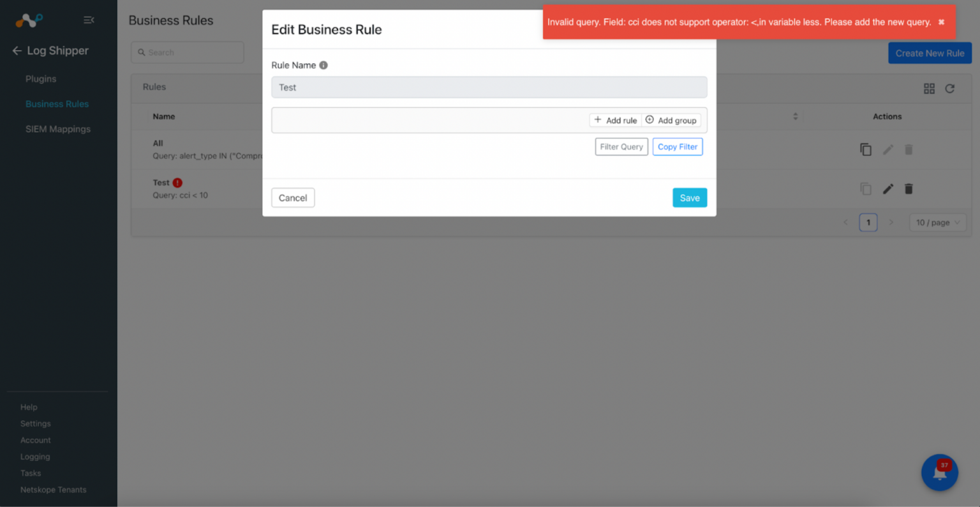Delete the Test rule via trash icon
980x507 pixels.
click(x=909, y=188)
